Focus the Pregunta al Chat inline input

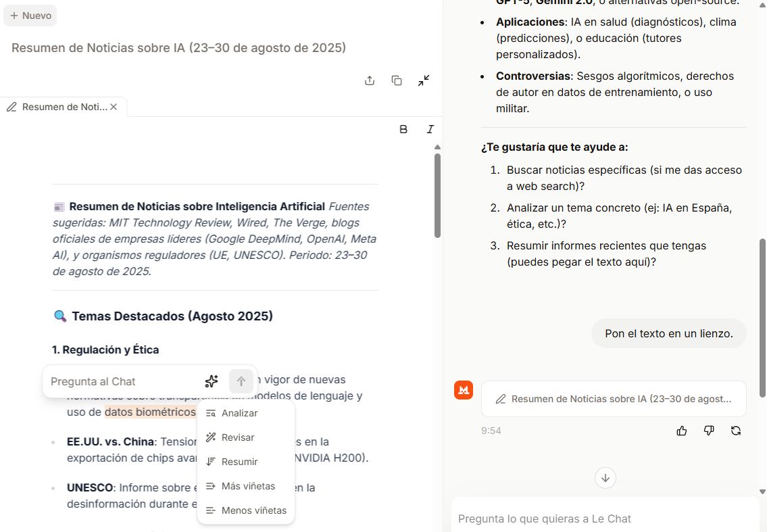(x=122, y=381)
